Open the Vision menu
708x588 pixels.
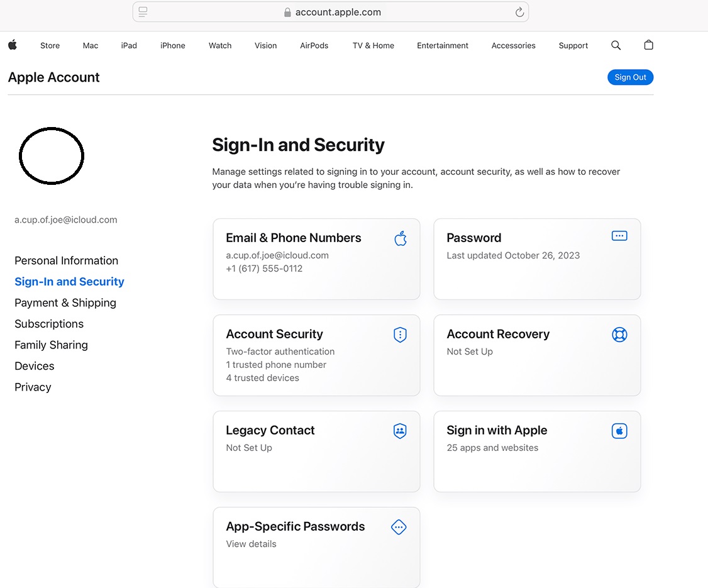[x=265, y=46]
